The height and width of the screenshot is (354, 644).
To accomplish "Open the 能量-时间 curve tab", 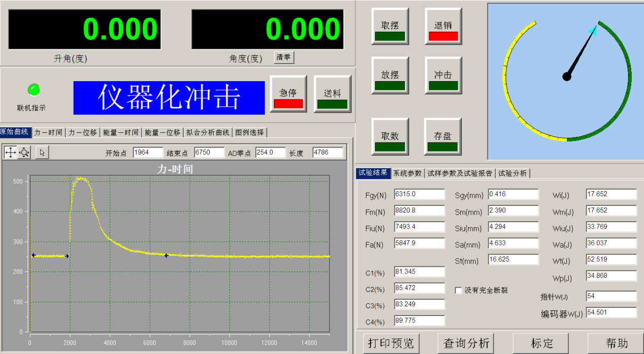I will tap(120, 132).
